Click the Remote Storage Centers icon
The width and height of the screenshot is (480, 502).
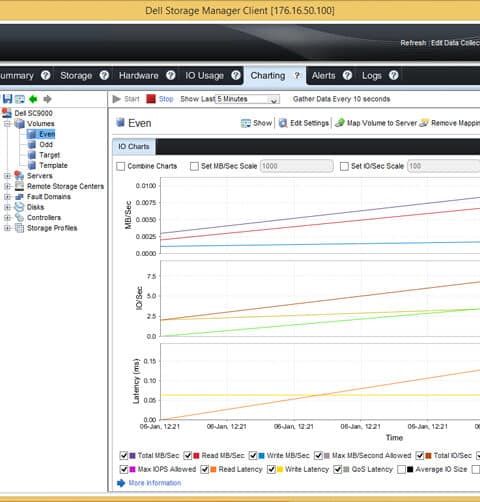coord(19,186)
